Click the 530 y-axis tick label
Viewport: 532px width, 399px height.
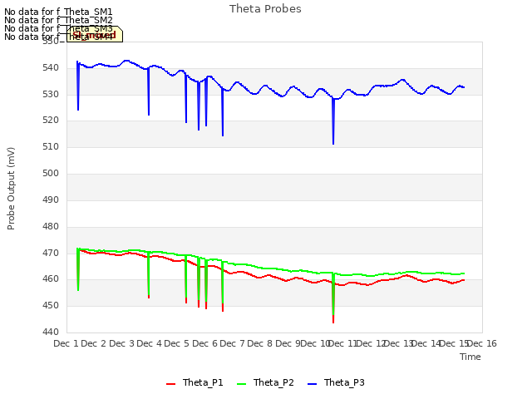51,94
